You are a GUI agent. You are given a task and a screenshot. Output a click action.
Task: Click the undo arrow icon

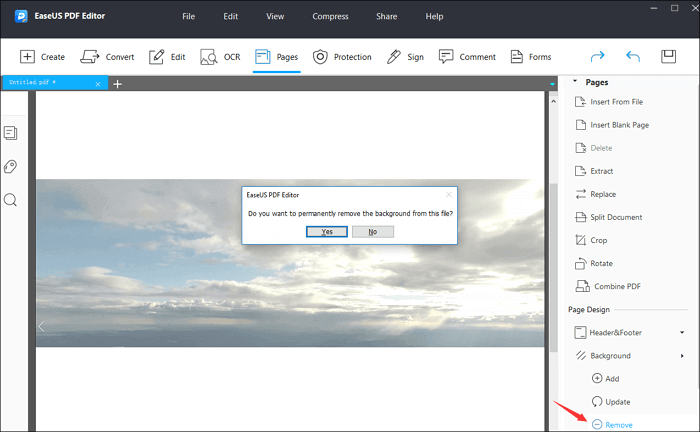(x=633, y=56)
